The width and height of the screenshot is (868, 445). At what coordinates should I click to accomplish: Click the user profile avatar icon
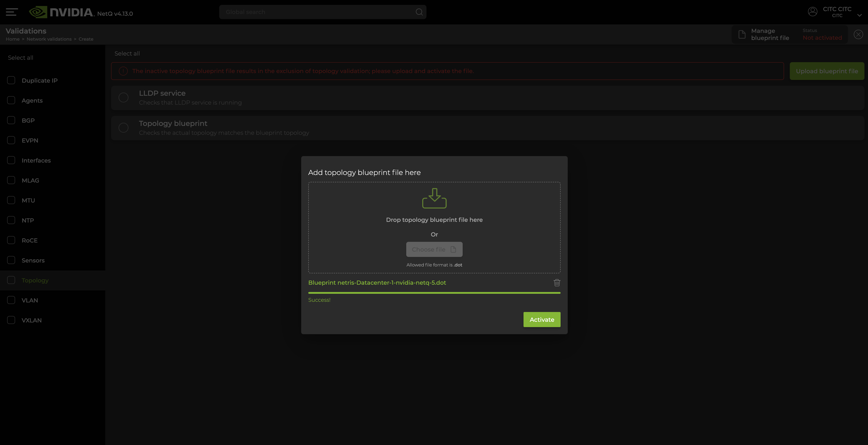pos(812,12)
